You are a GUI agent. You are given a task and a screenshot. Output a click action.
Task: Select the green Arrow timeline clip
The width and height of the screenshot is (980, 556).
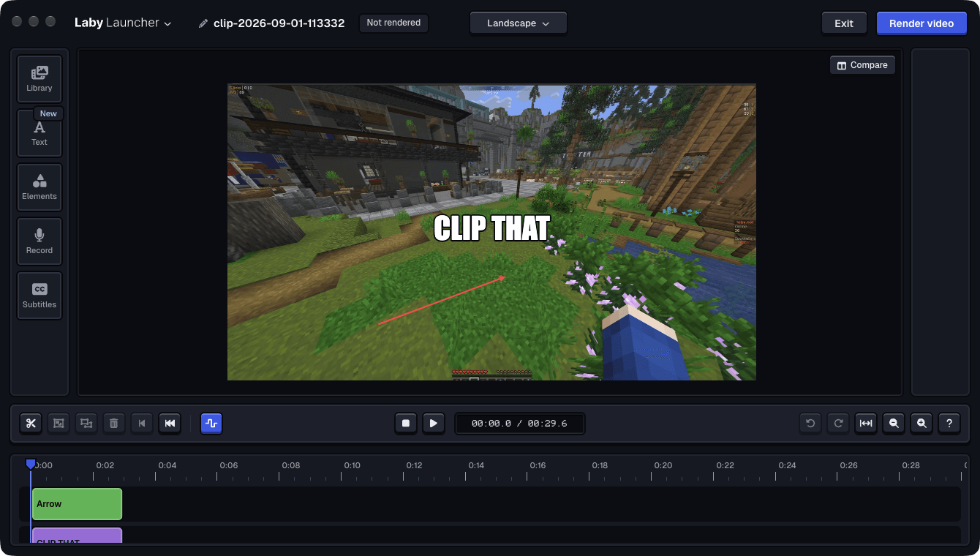tap(77, 504)
